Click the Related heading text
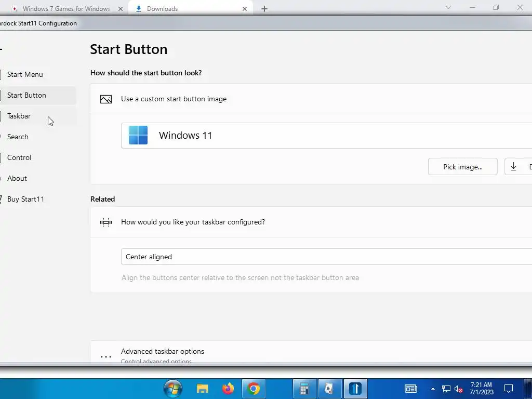Image resolution: width=532 pixels, height=399 pixels. (102, 199)
